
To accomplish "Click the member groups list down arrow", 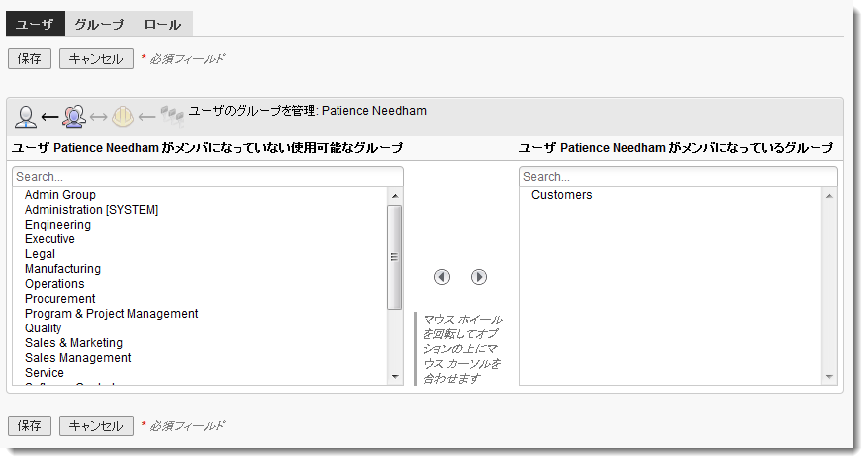I will (829, 377).
